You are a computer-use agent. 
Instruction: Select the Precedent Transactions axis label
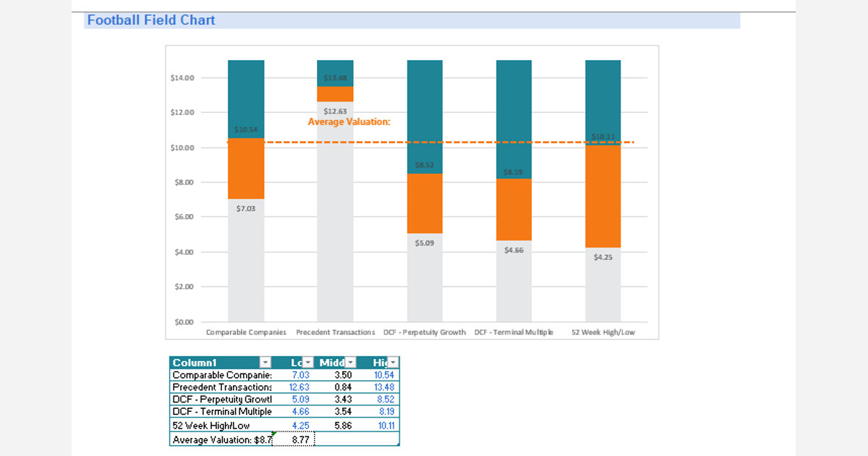point(335,332)
